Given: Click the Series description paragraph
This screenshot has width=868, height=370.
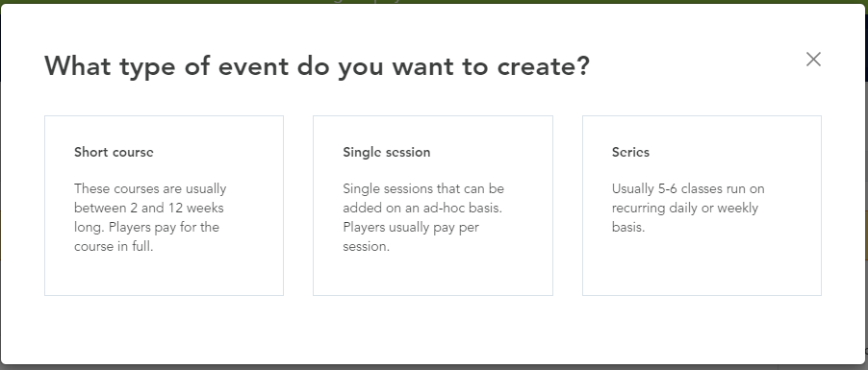Looking at the screenshot, I should 688,208.
